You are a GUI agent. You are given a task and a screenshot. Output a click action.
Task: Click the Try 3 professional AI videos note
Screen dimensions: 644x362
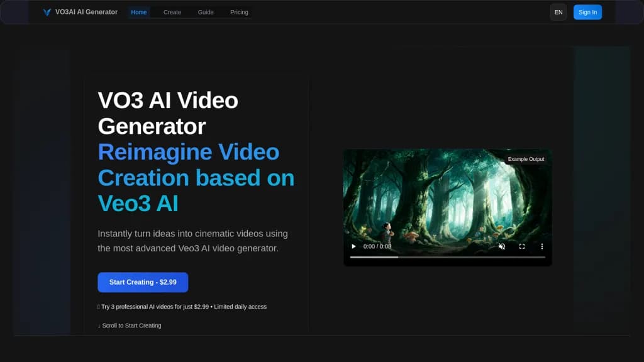click(182, 307)
